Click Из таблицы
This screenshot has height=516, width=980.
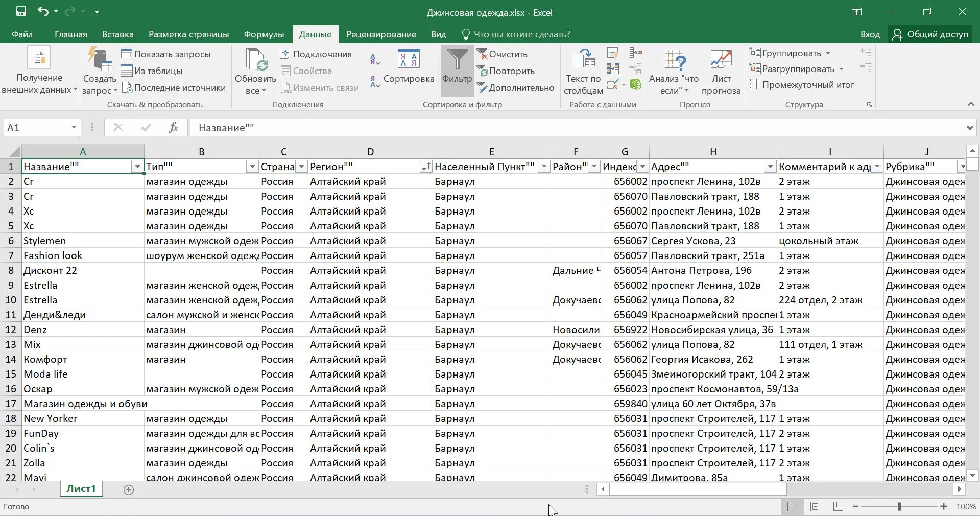point(152,71)
